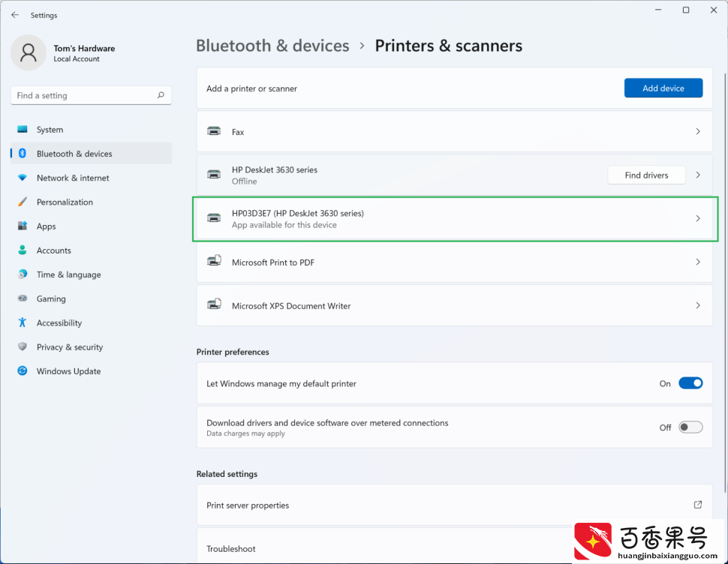Click the back arrow in Settings
This screenshot has height=564, width=728.
15,15
